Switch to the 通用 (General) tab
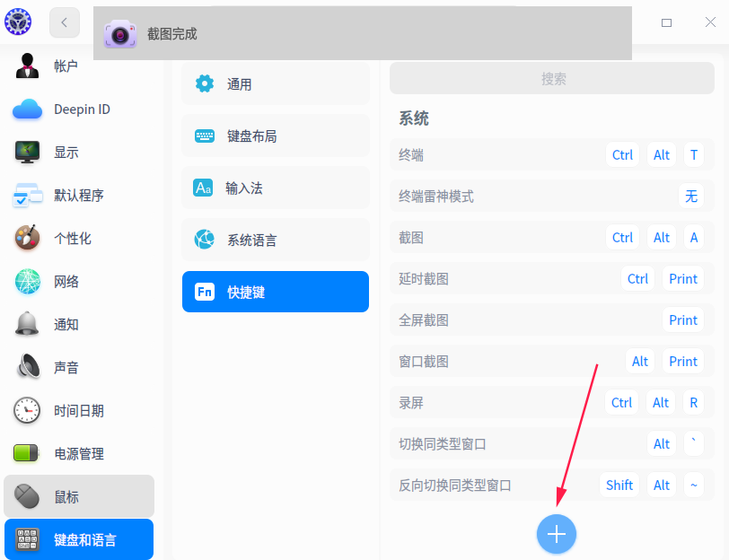 pyautogui.click(x=275, y=83)
